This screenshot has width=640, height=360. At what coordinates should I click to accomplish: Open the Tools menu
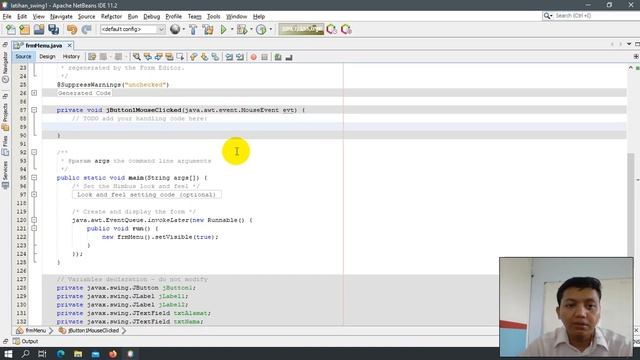[213, 17]
